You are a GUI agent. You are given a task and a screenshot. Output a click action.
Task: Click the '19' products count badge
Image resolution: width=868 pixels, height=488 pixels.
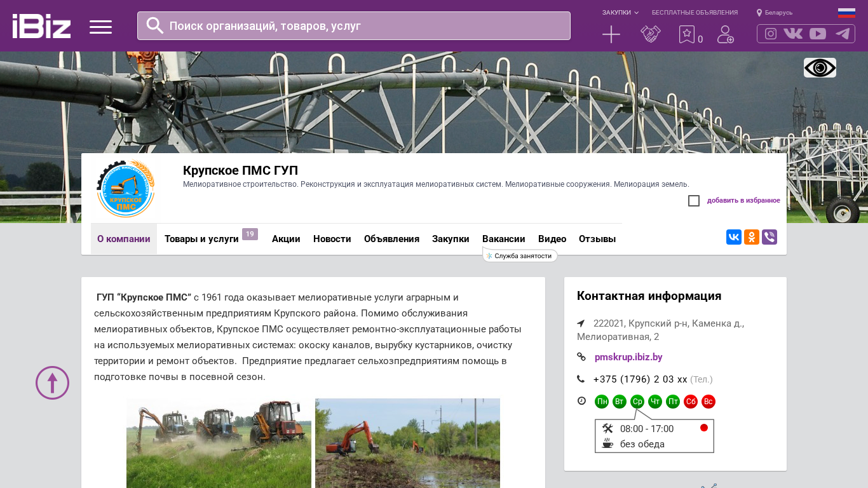pyautogui.click(x=250, y=234)
